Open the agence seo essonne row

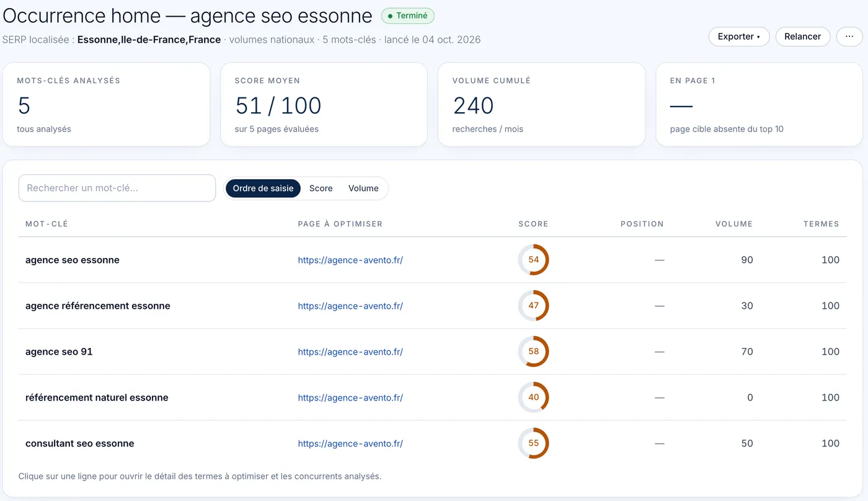click(x=432, y=260)
